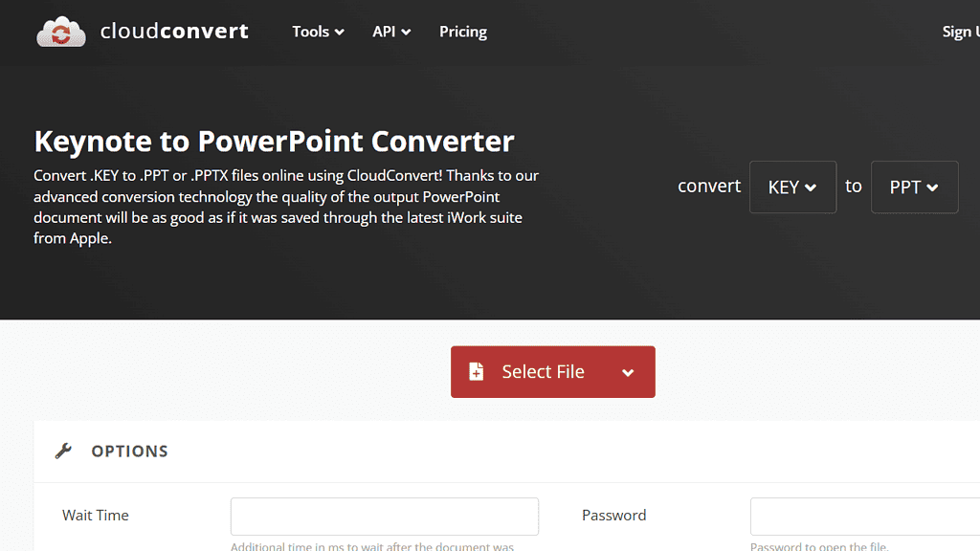Click the 'to' label between formats

853,187
